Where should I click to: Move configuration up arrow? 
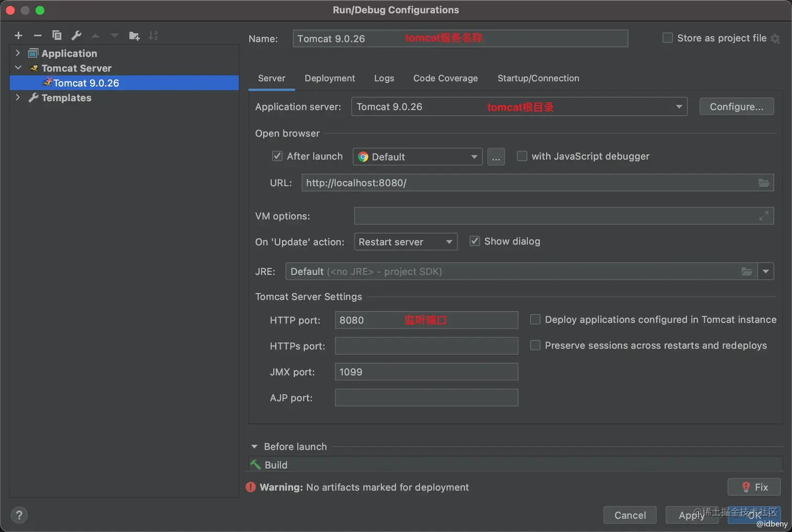click(x=95, y=36)
